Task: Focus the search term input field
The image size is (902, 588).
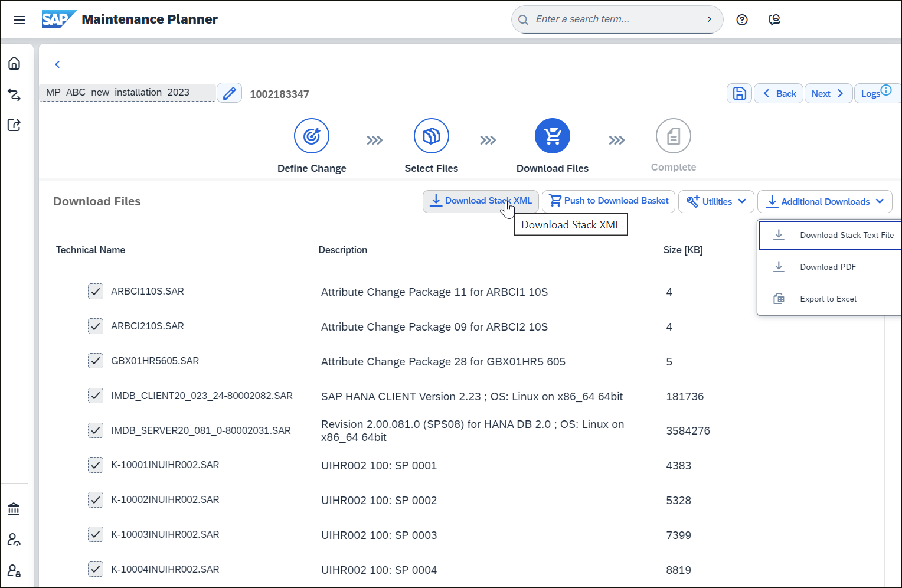Action: [x=617, y=19]
